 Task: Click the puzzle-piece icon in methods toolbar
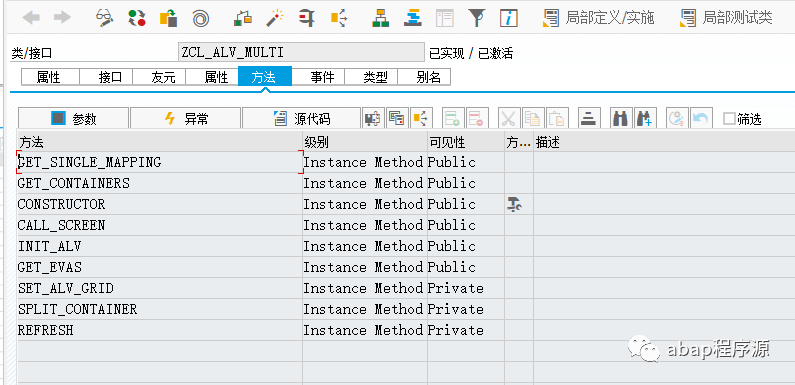point(373,119)
